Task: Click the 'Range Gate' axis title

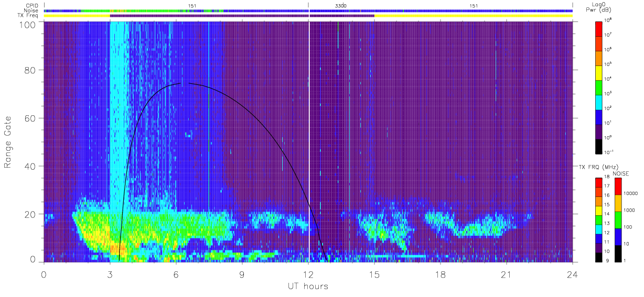Action: point(8,142)
